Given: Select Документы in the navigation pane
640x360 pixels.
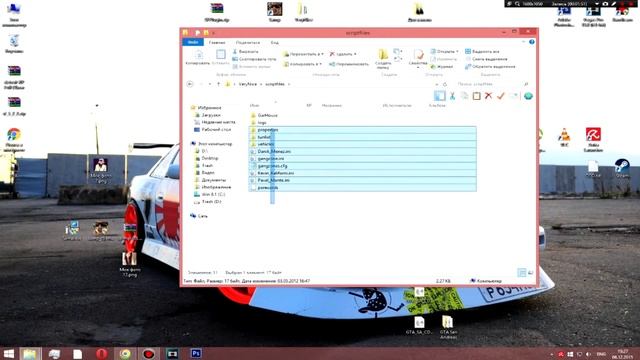Looking at the screenshot, I should tap(213, 180).
